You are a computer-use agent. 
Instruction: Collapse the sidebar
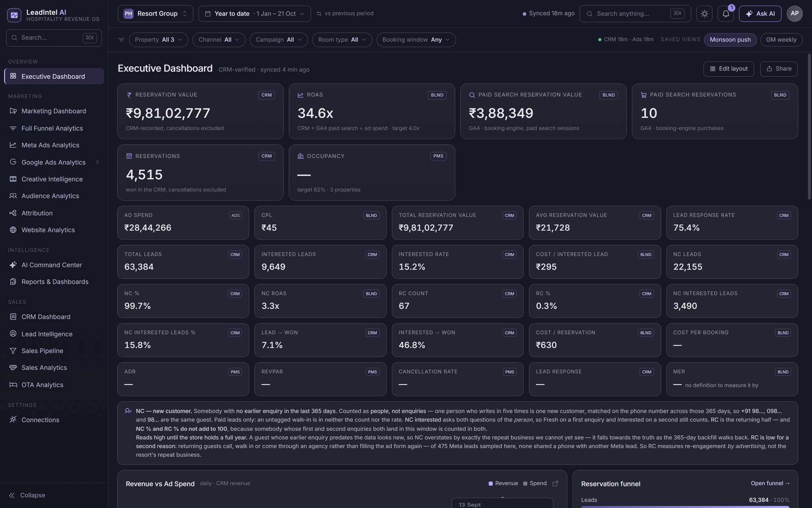click(27, 495)
